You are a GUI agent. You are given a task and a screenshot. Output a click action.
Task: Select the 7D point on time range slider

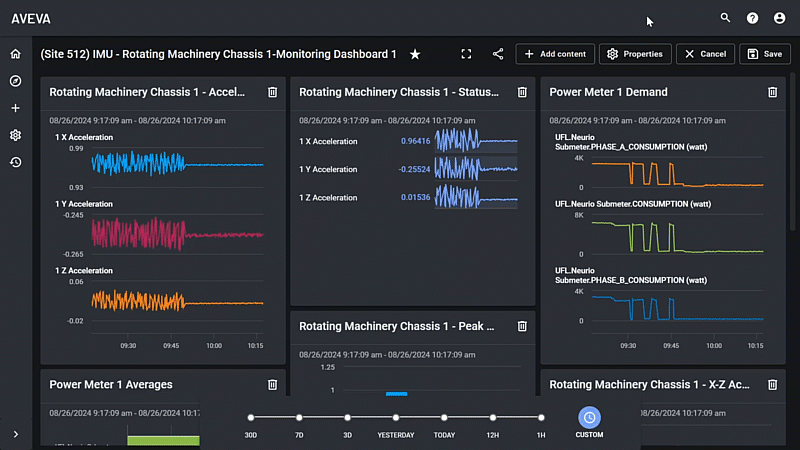(x=299, y=418)
